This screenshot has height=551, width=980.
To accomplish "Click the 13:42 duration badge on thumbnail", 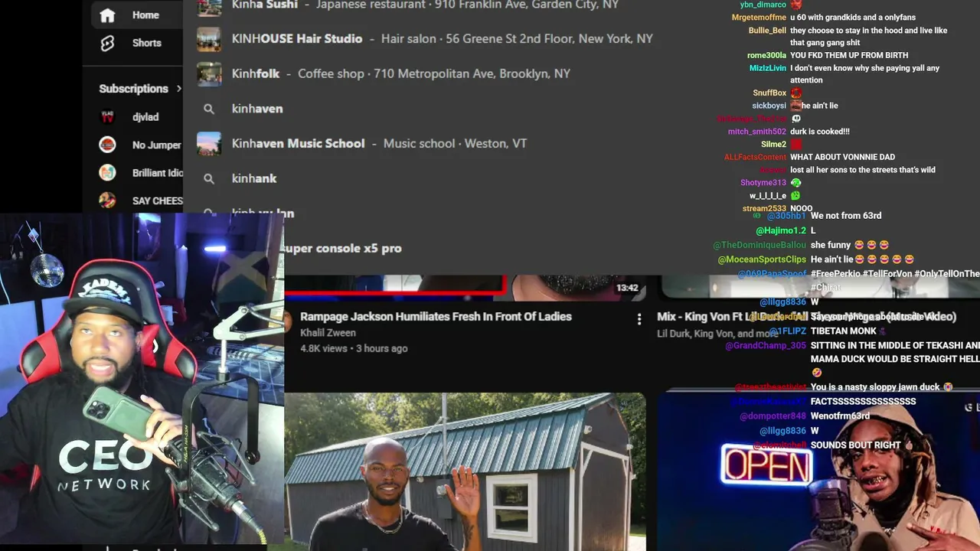I will click(x=627, y=288).
